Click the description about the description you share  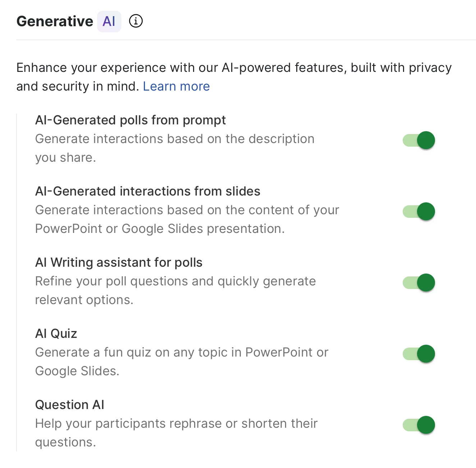(174, 139)
